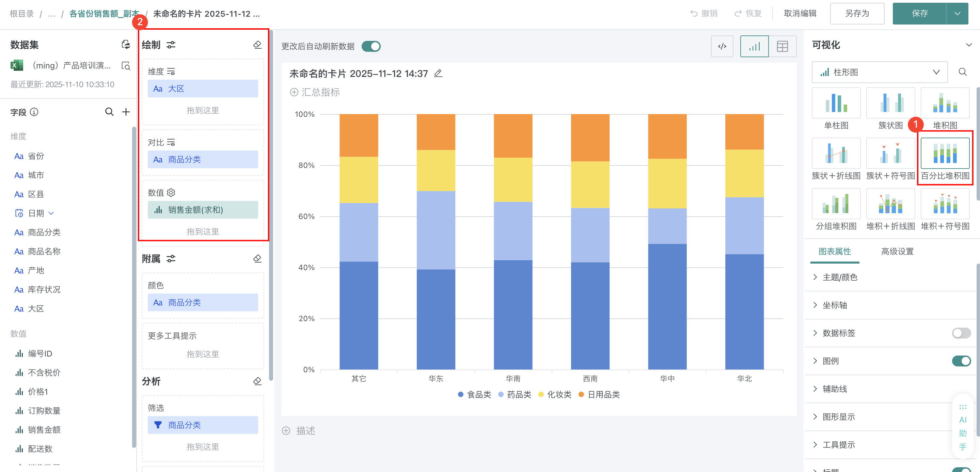
Task: Disable the 图例 toggle
Action: (961, 361)
